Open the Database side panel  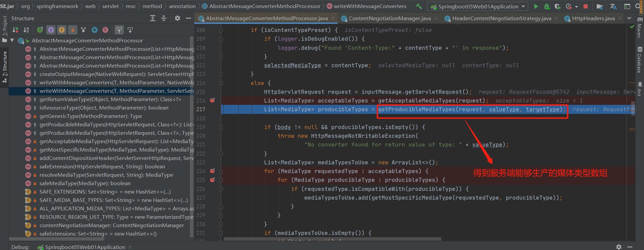tap(639, 60)
